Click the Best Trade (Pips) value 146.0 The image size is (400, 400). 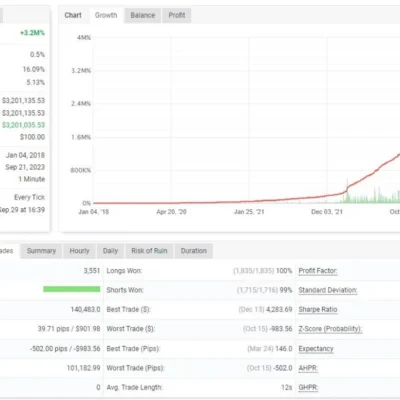click(284, 349)
